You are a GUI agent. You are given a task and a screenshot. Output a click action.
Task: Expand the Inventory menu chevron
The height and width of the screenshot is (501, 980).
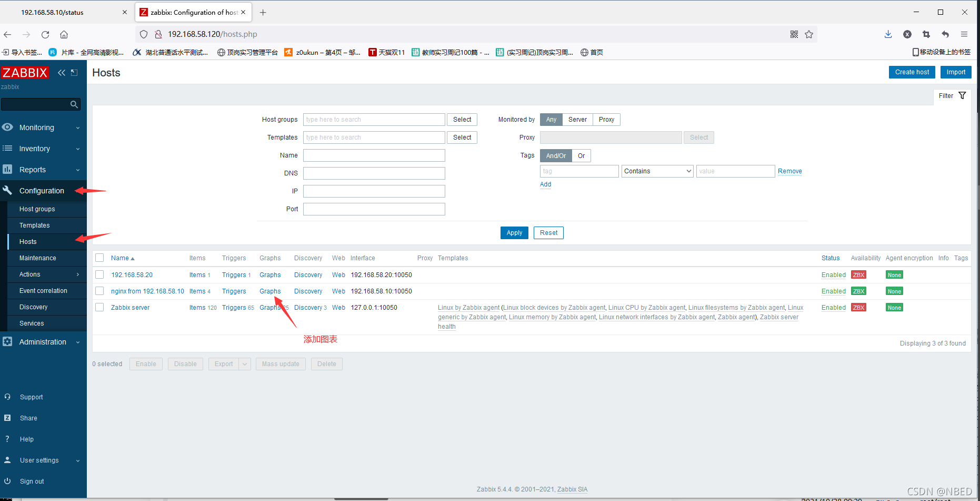(78, 149)
